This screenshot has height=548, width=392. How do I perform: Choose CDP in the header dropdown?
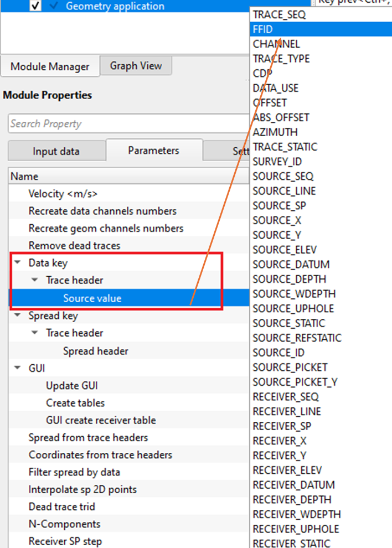262,73
